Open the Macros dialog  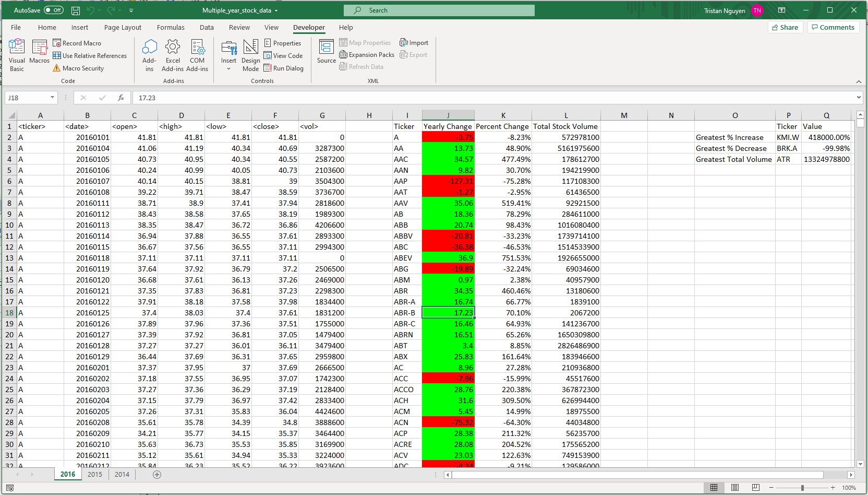click(x=40, y=52)
